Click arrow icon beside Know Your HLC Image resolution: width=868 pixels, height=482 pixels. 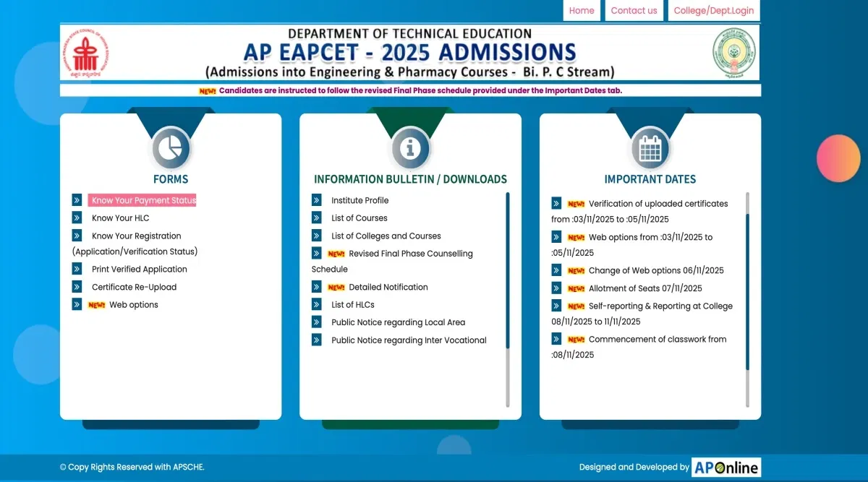[77, 218]
